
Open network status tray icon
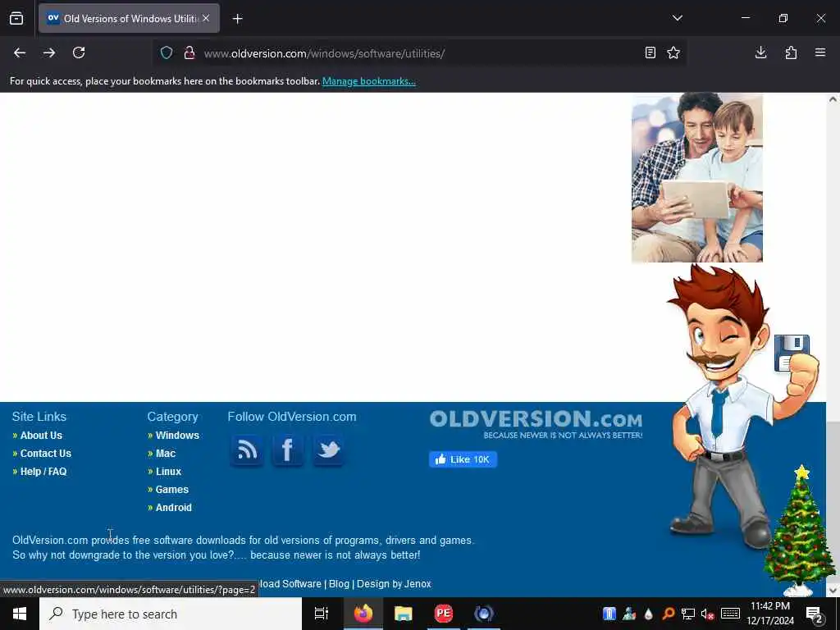pos(688,614)
